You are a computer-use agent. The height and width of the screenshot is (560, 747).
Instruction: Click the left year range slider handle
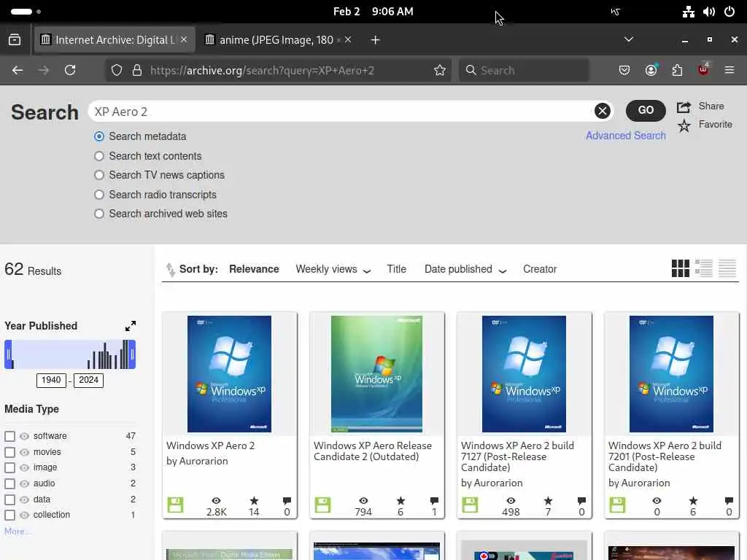[7, 354]
